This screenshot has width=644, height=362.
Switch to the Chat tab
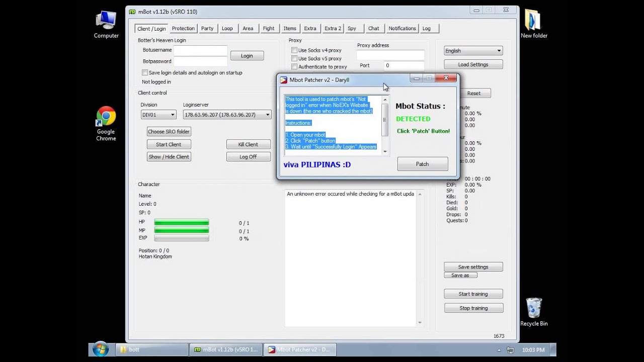point(374,29)
